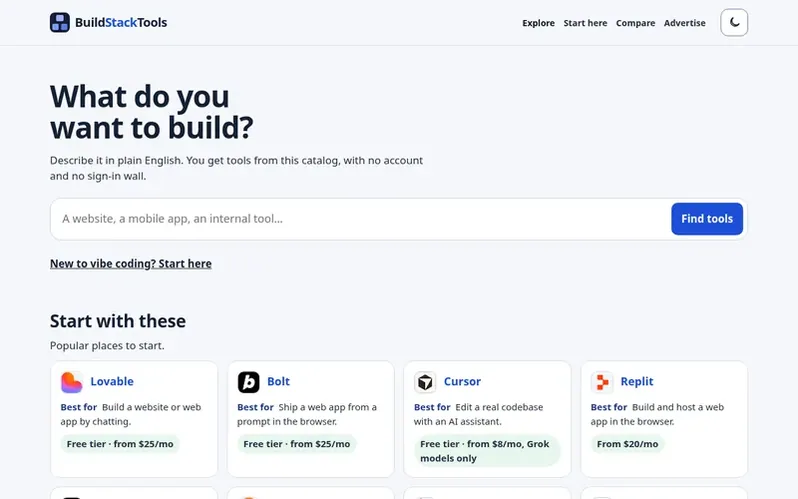This screenshot has height=499, width=798.
Task: Open the Bolt tool link
Action: pos(278,381)
